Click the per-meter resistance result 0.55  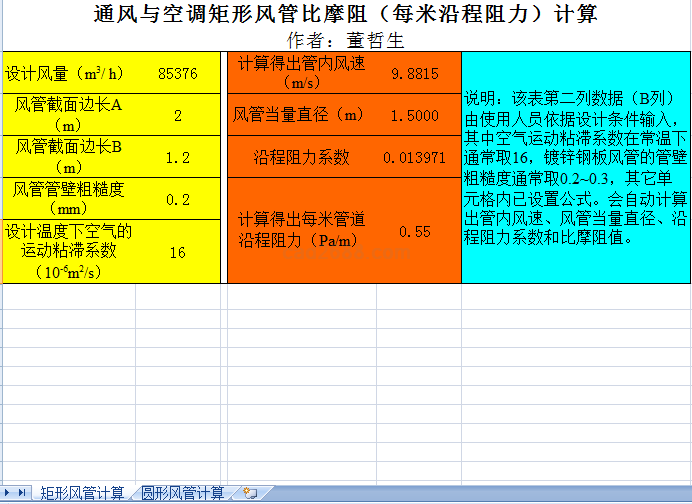tap(414, 231)
